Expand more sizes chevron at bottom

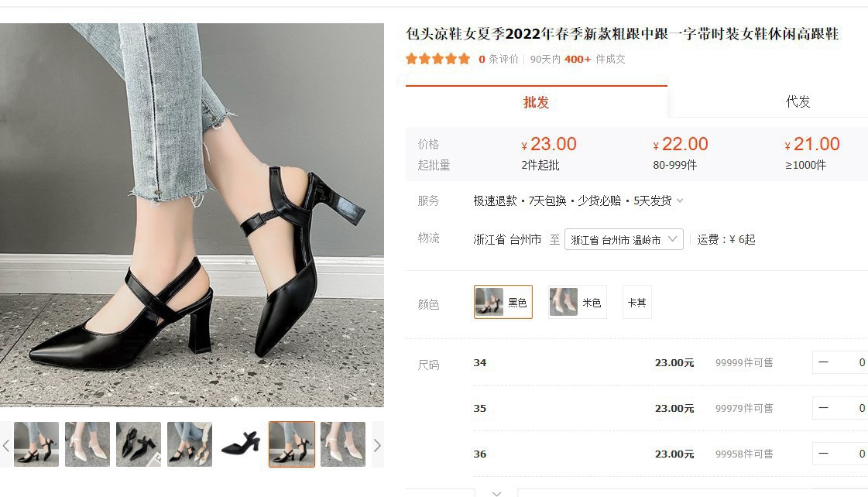[496, 492]
